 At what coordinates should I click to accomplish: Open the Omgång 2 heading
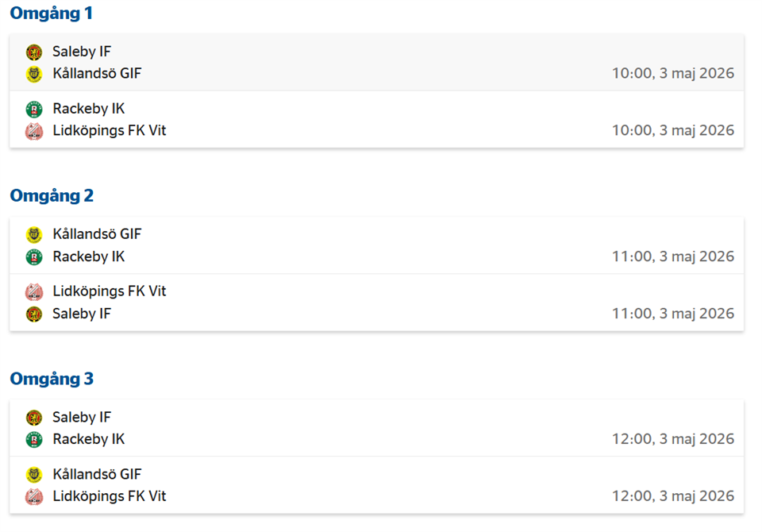(52, 195)
